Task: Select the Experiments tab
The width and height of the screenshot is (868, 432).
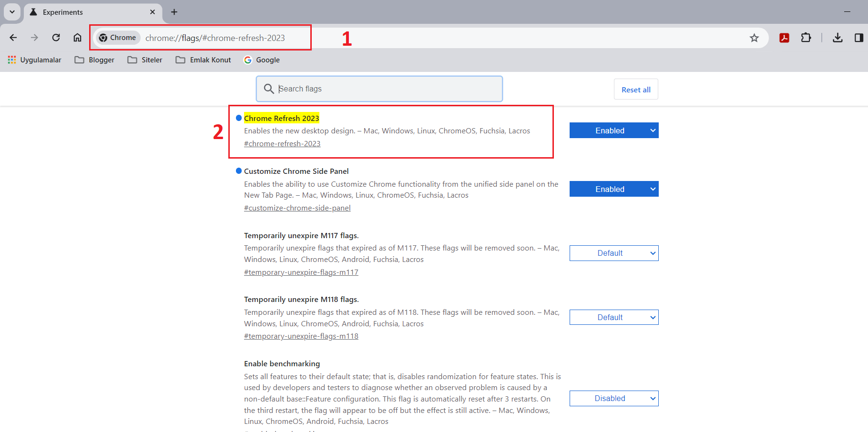Action: click(93, 12)
